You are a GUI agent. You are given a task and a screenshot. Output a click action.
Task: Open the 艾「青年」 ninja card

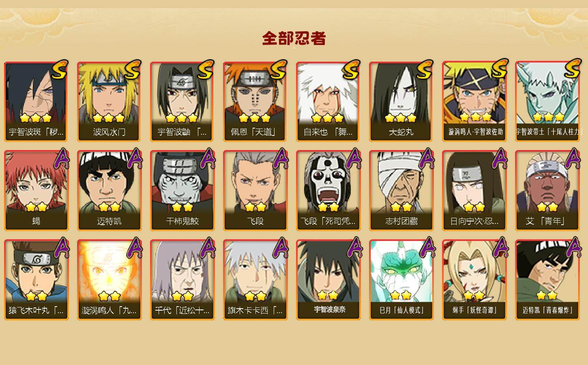point(547,191)
